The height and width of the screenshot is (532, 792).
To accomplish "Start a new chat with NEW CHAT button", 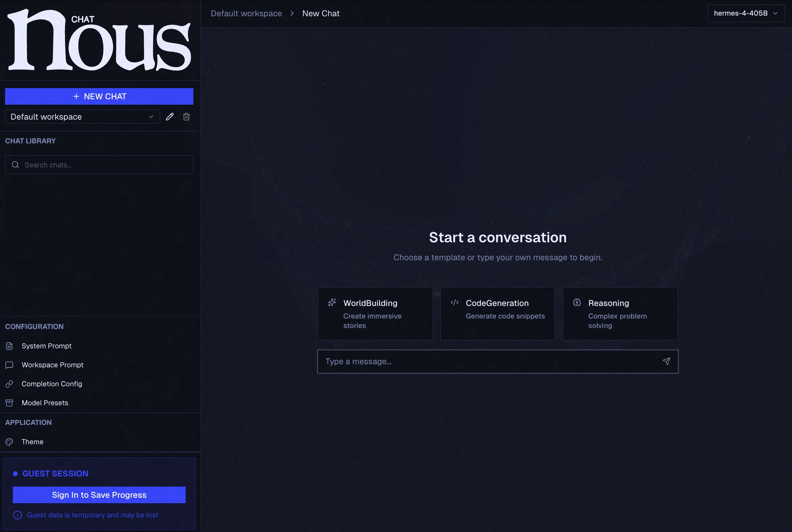I will tap(99, 96).
